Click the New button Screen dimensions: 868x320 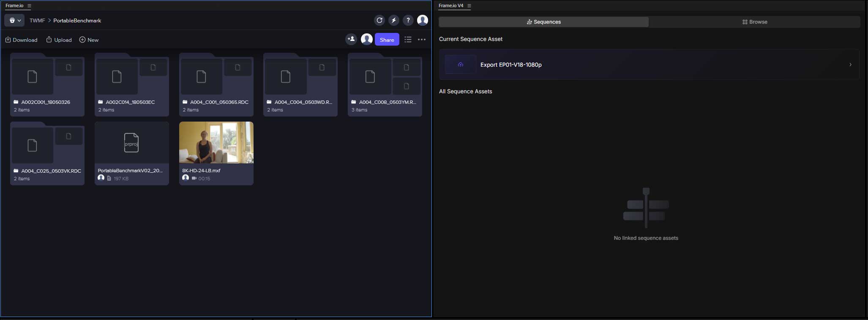[89, 40]
